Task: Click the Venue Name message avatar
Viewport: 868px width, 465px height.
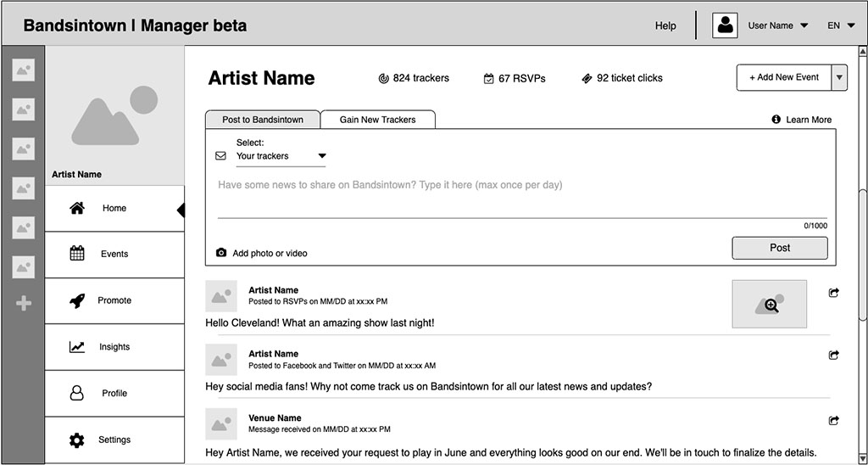Action: point(221,424)
